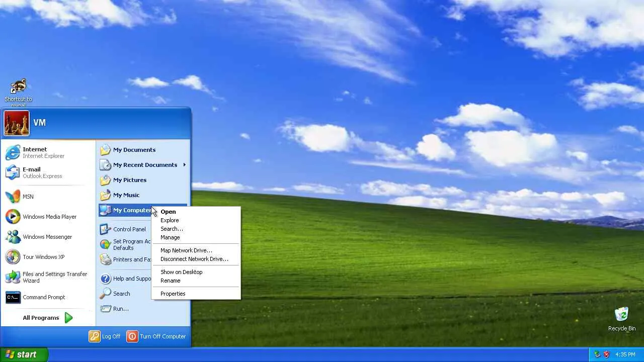Click the Log Off key icon
This screenshot has width=644, height=362.
[x=95, y=336]
